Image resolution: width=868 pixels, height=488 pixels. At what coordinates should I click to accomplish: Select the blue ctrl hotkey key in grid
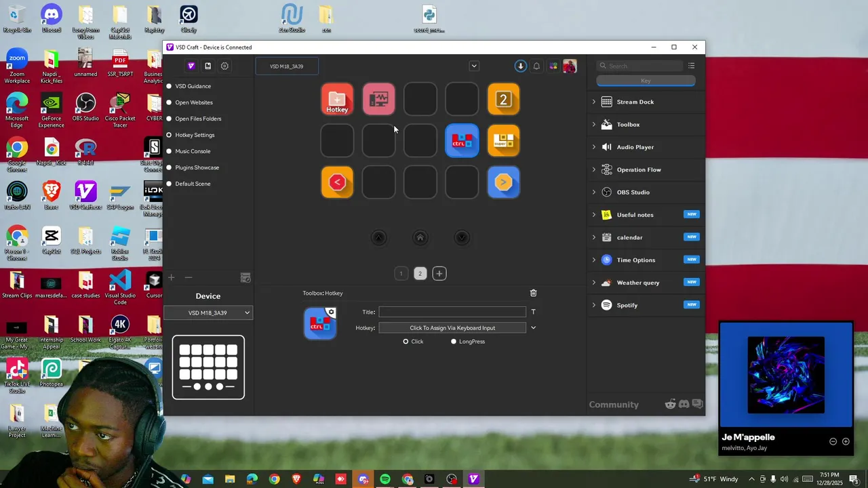pos(462,141)
